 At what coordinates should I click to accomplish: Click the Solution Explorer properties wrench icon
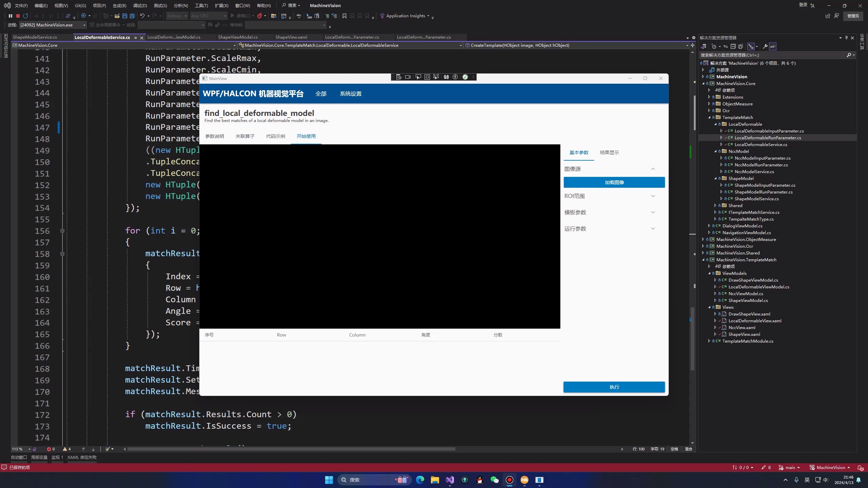coord(765,46)
